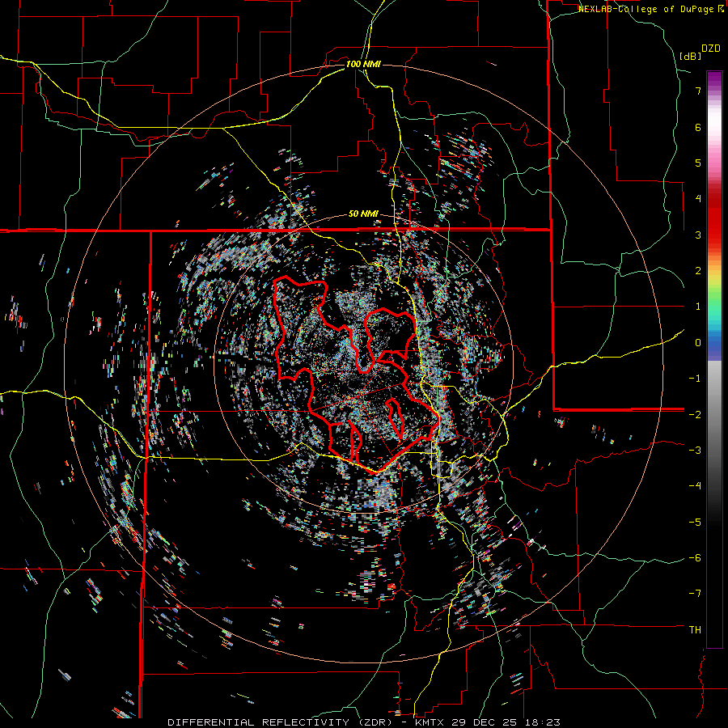Screen dimensions: 728x728
Task: Click the -5 value on the color scale
Action: [x=695, y=522]
